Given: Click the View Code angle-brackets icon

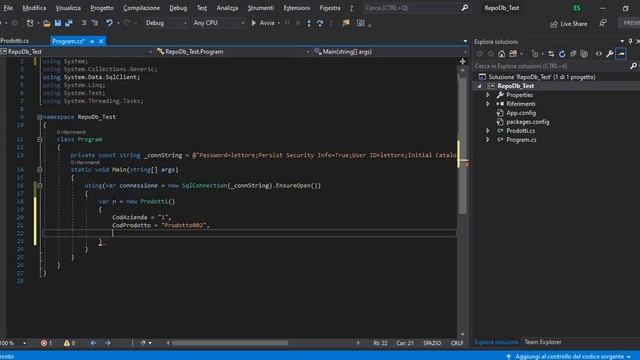Looking at the screenshot, I should [599, 54].
